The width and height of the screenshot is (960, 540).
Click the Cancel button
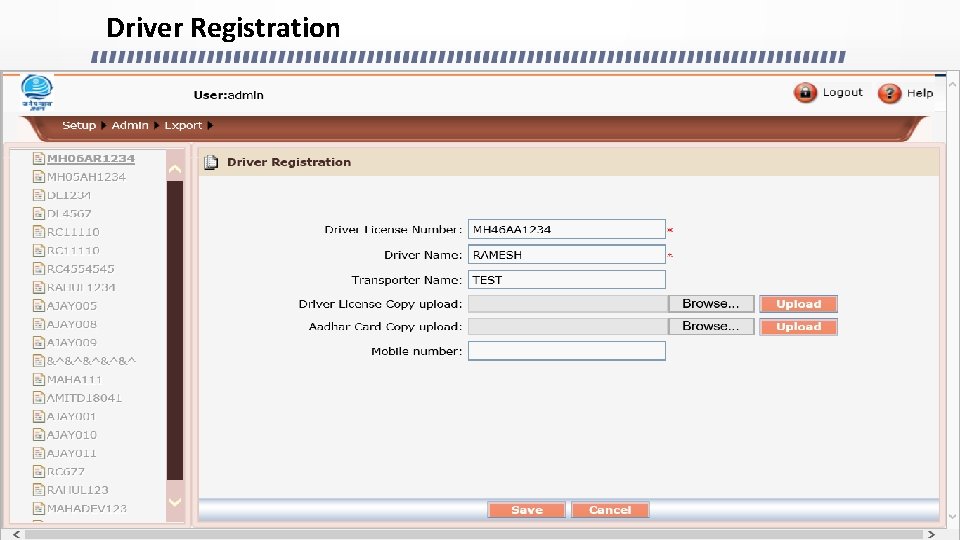tap(610, 510)
